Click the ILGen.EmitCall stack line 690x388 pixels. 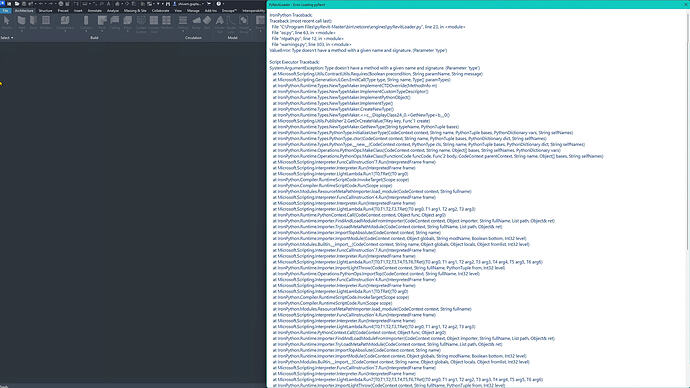[x=361, y=80]
